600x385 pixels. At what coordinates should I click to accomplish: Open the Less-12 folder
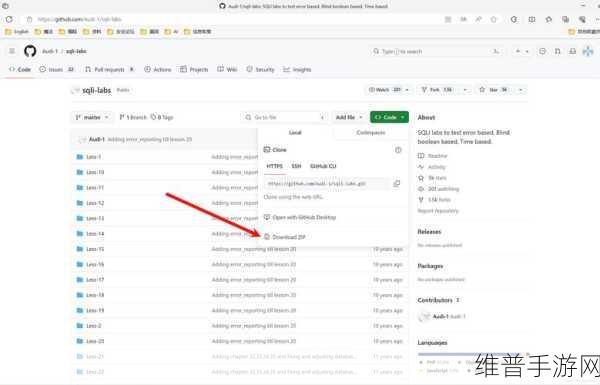[x=95, y=203]
